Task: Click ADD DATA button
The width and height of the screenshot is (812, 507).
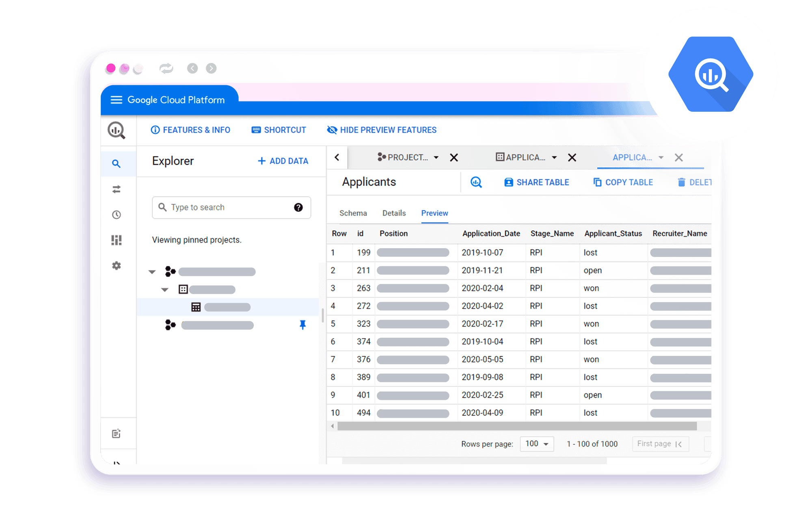Action: click(283, 161)
